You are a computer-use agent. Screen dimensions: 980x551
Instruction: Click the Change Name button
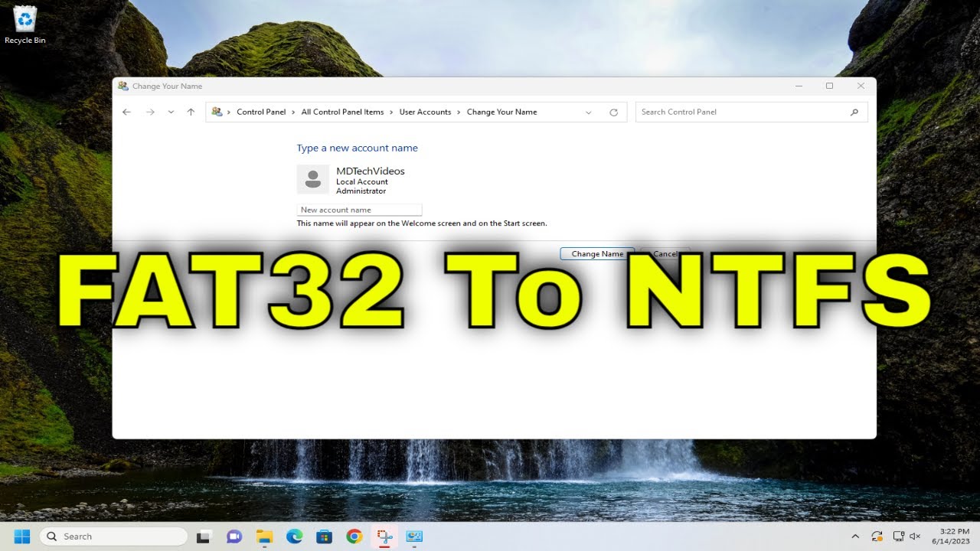(597, 253)
